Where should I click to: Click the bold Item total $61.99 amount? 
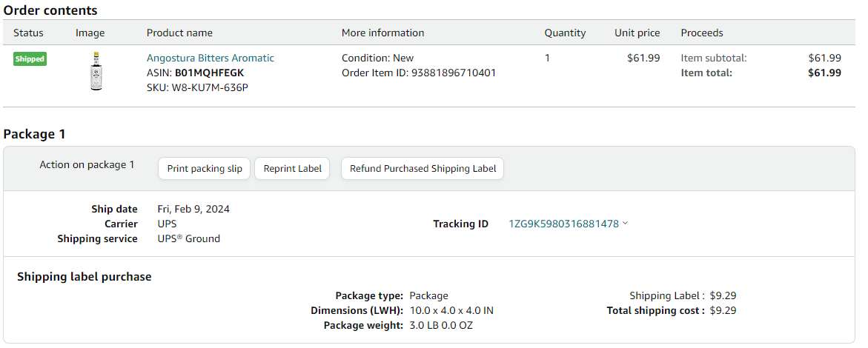[825, 73]
